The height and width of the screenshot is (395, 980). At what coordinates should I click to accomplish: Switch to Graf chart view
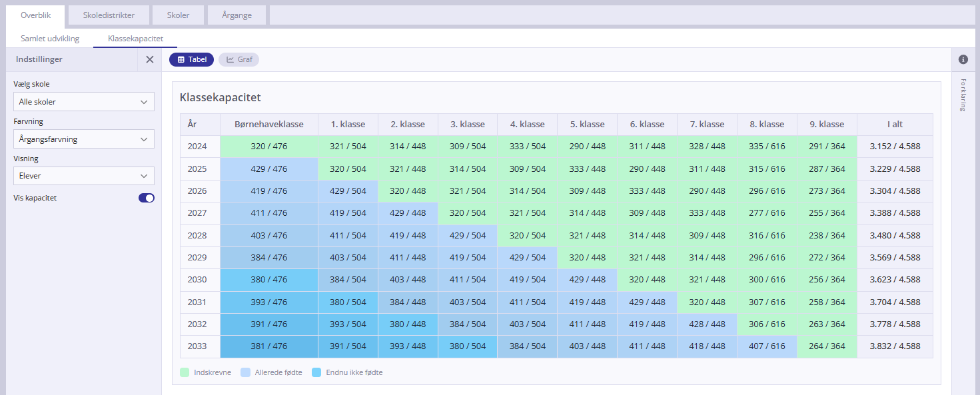pos(239,59)
